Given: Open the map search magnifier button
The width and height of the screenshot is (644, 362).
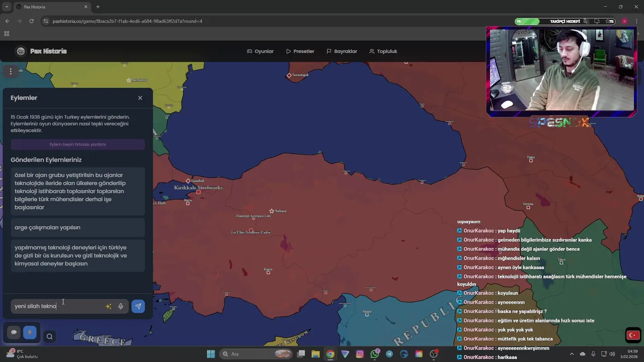Looking at the screenshot, I should click(x=49, y=337).
